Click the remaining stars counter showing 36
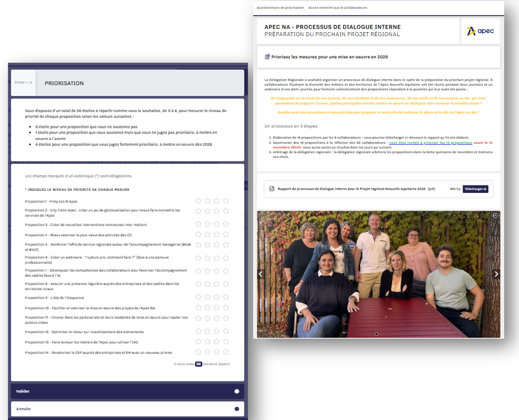The image size is (519, 420). [x=199, y=363]
